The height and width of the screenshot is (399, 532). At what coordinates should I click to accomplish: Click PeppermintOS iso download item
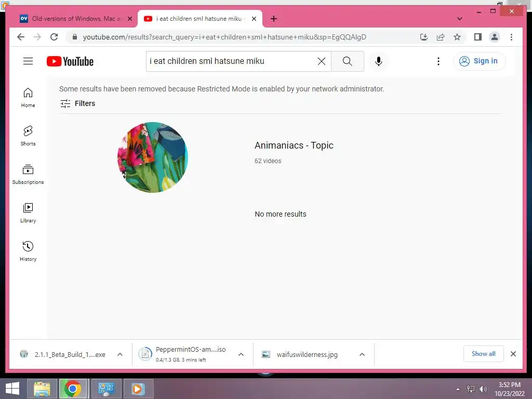(183, 354)
